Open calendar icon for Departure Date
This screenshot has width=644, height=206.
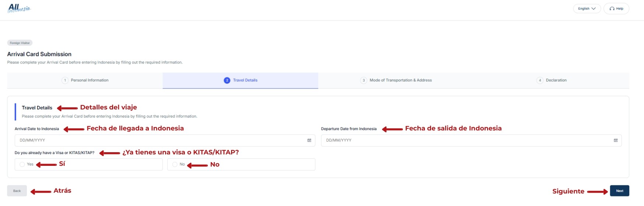coord(616,140)
